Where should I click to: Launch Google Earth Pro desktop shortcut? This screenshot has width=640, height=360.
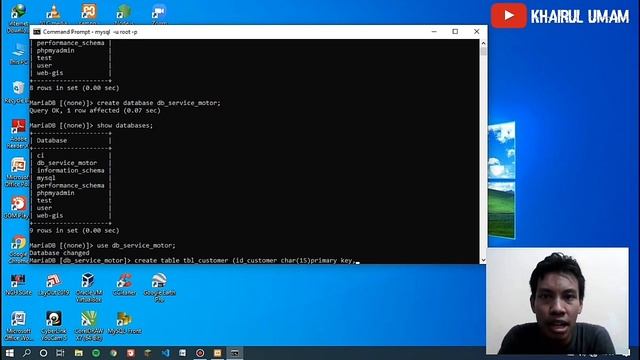159,287
